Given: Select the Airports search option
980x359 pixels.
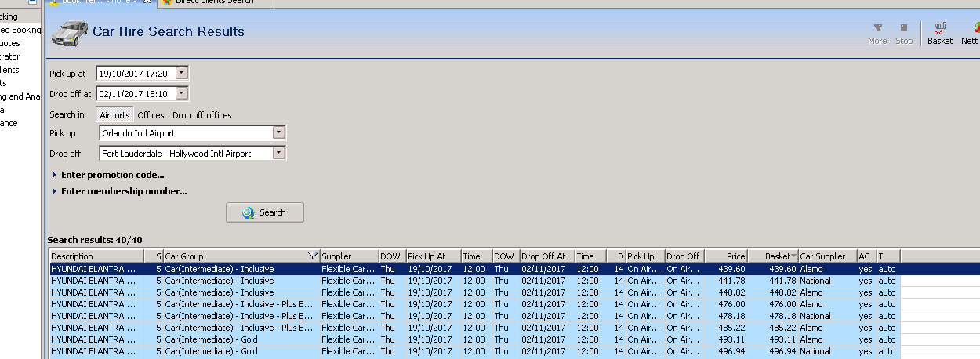Looking at the screenshot, I should pyautogui.click(x=114, y=115).
